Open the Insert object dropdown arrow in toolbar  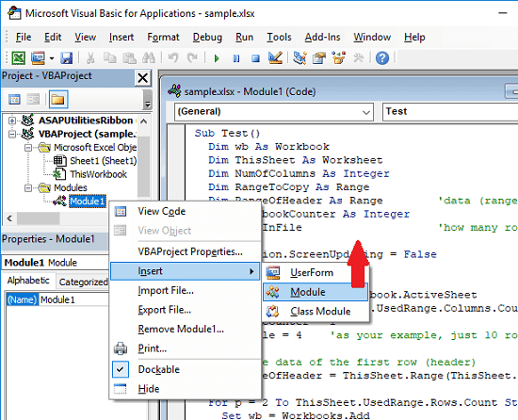(x=52, y=58)
